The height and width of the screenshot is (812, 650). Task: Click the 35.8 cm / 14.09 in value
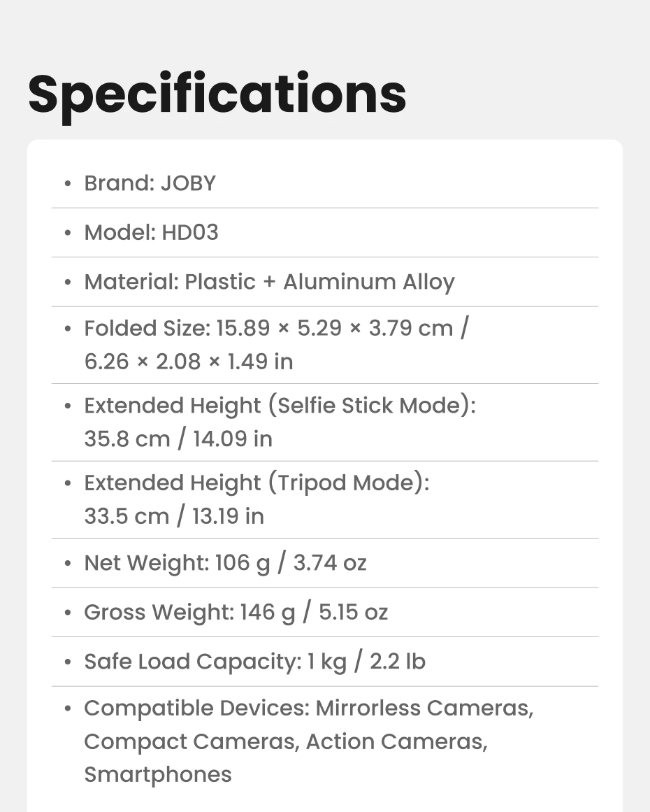(x=178, y=439)
